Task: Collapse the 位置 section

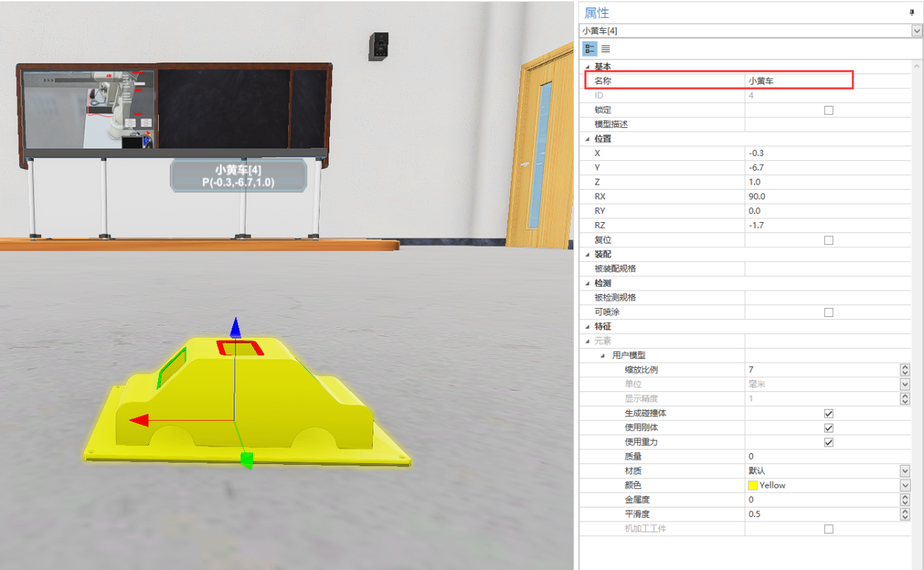Action: (x=587, y=139)
